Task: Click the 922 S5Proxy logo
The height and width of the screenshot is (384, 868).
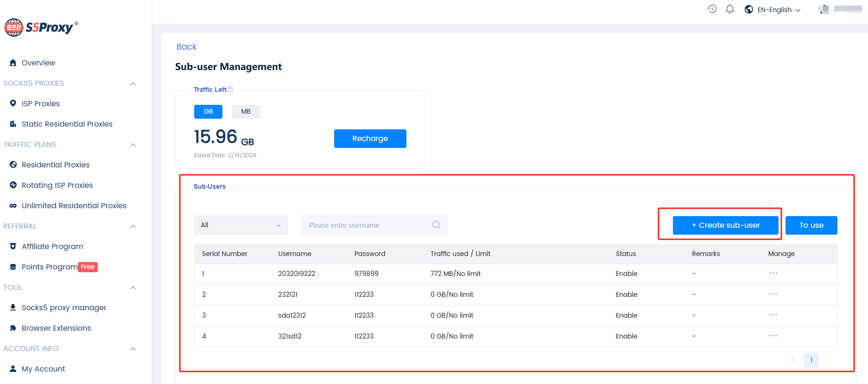Action: point(41,27)
